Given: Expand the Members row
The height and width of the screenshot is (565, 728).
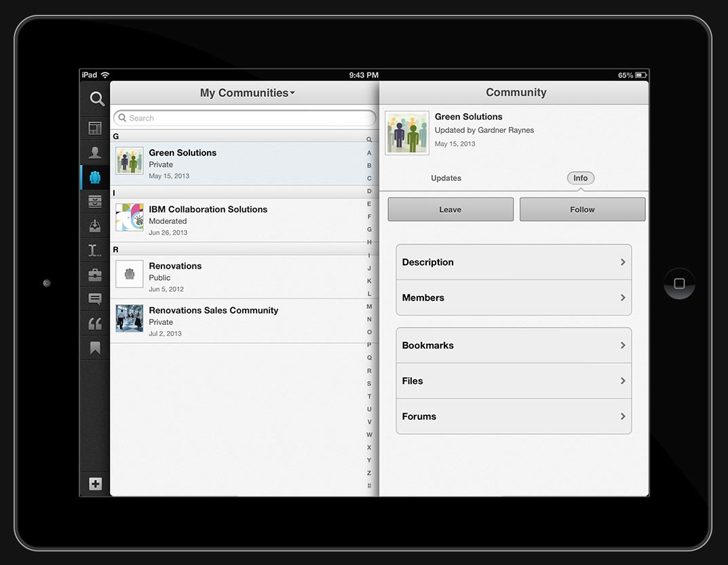Looking at the screenshot, I should [x=514, y=298].
